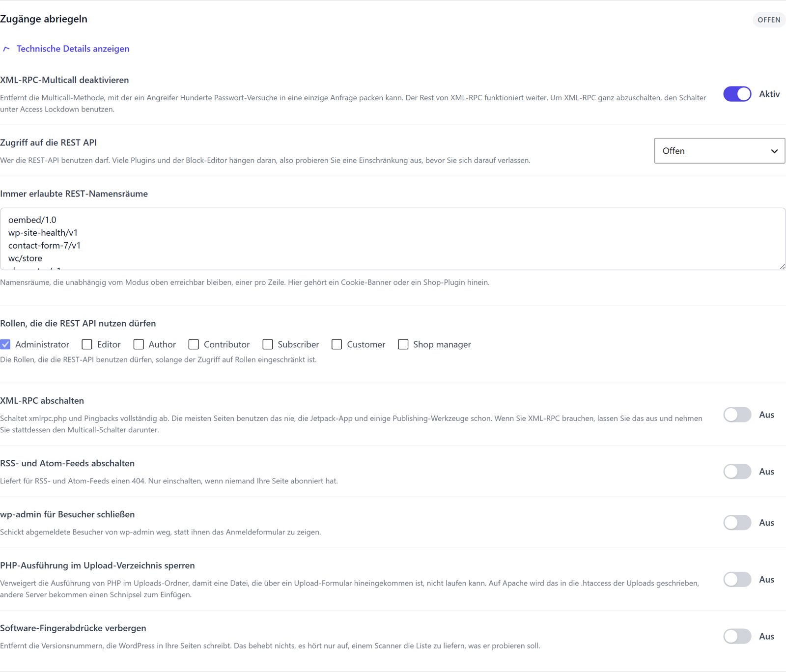This screenshot has height=672, width=786.
Task: Click the Rollen, die die REST API nutzen dürfen heading
Action: [x=78, y=323]
